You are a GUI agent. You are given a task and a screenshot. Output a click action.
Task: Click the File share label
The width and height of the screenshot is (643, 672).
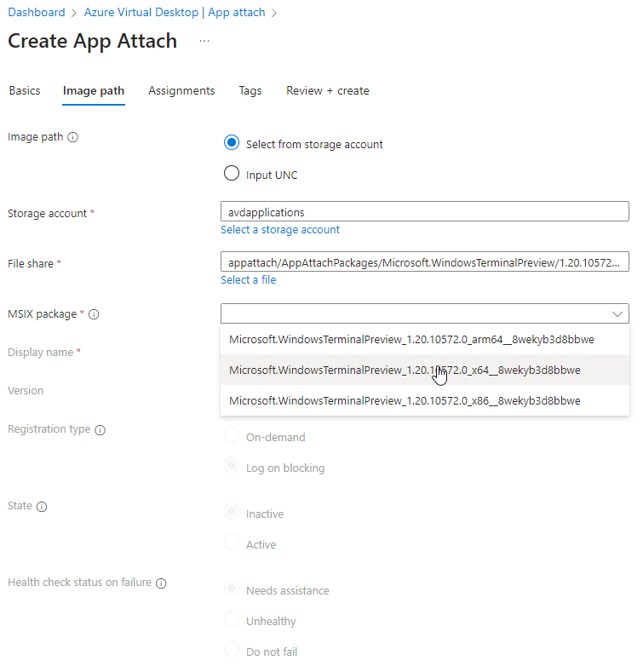(31, 263)
